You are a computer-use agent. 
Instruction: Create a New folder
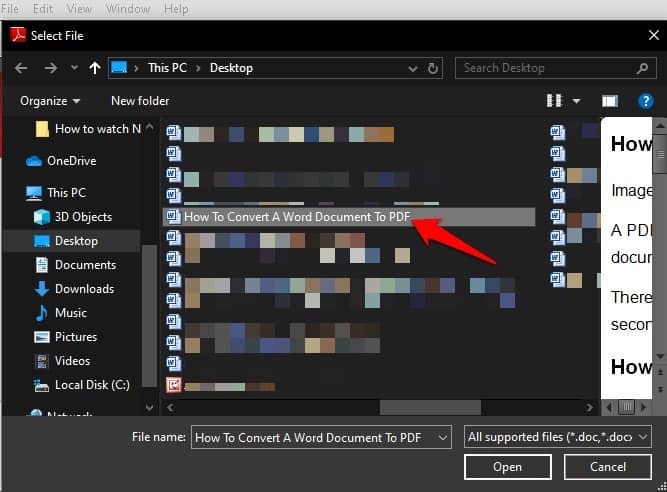tap(140, 101)
